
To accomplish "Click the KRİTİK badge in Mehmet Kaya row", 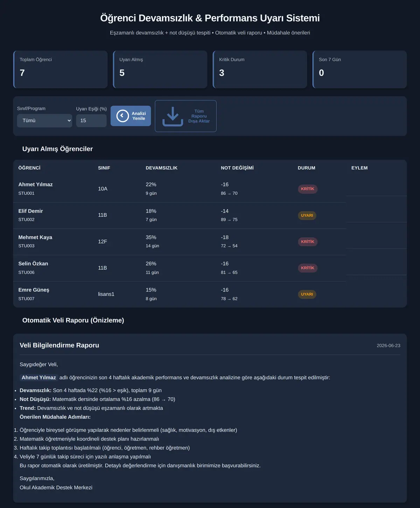I will [x=308, y=242].
